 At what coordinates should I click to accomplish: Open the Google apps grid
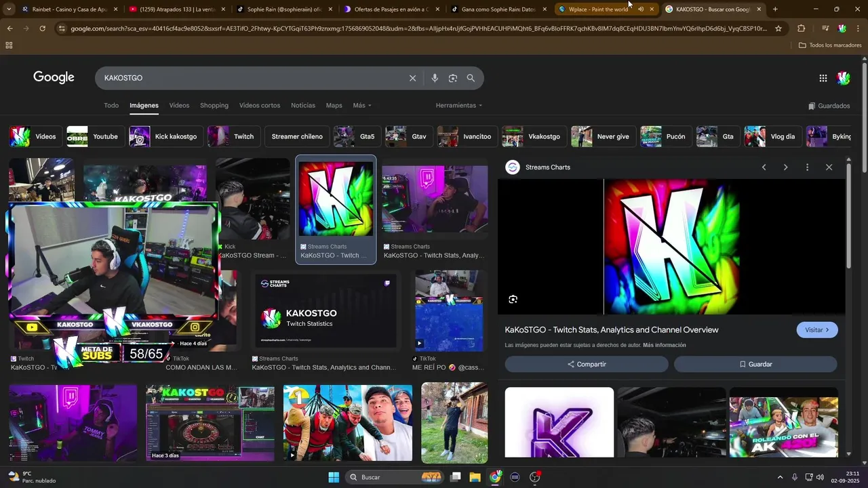823,78
